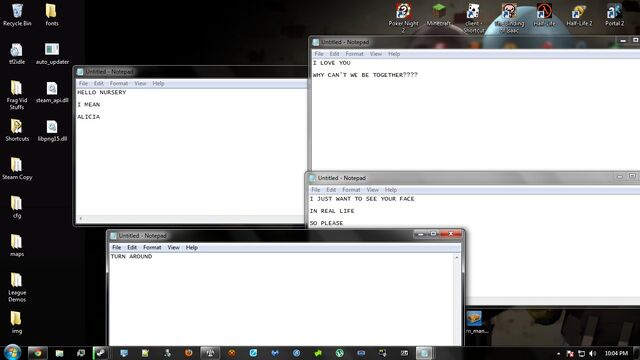Viewport: 640px width, 360px height.
Task: Launch The Binding of Isaac shortcut
Action: [509, 17]
